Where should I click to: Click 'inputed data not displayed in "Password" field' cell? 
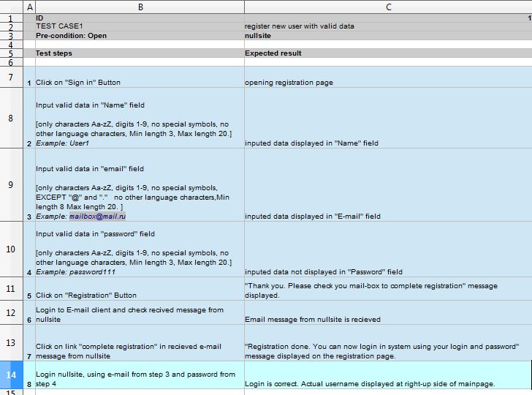click(388, 249)
